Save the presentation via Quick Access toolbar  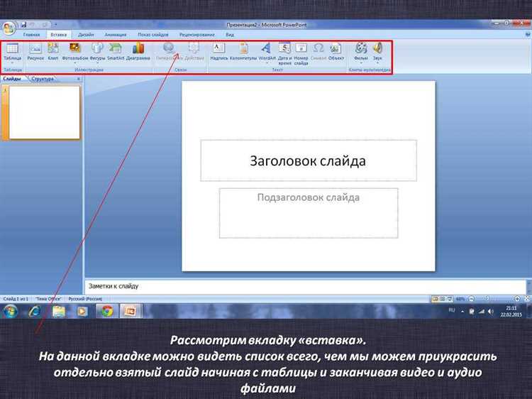pos(23,25)
